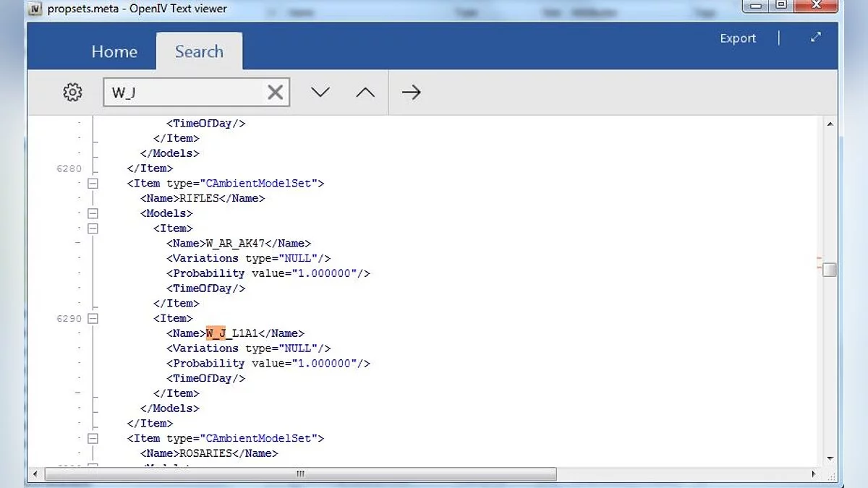This screenshot has width=868, height=488.
Task: Toggle full-screen expand icon
Action: pyautogui.click(x=816, y=38)
